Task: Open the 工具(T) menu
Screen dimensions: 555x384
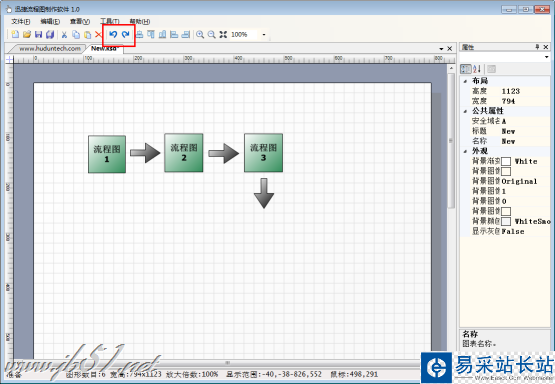Action: point(110,22)
